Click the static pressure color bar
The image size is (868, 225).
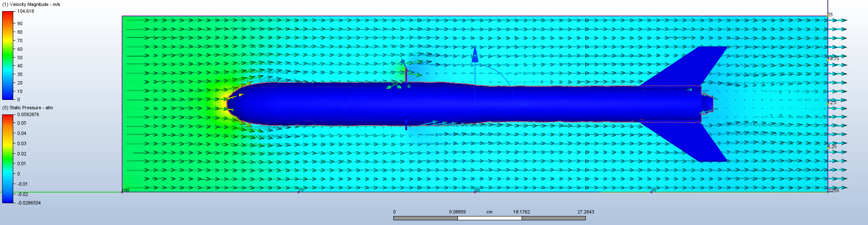coord(8,158)
